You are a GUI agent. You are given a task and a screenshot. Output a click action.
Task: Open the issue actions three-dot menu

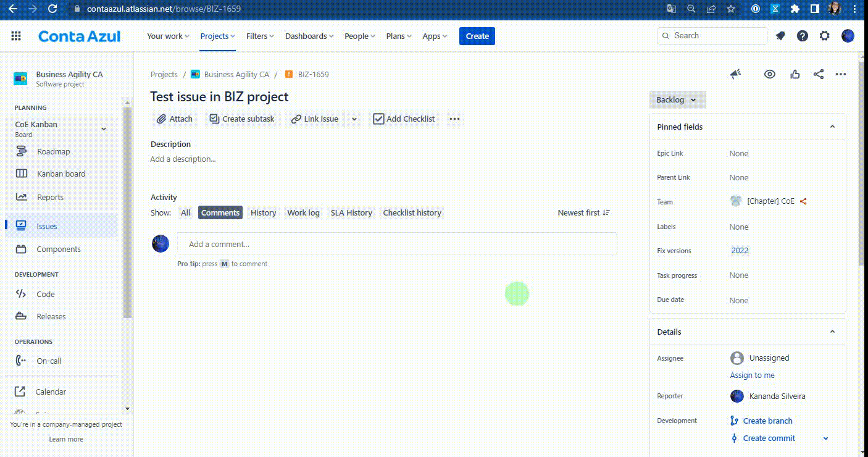point(841,74)
